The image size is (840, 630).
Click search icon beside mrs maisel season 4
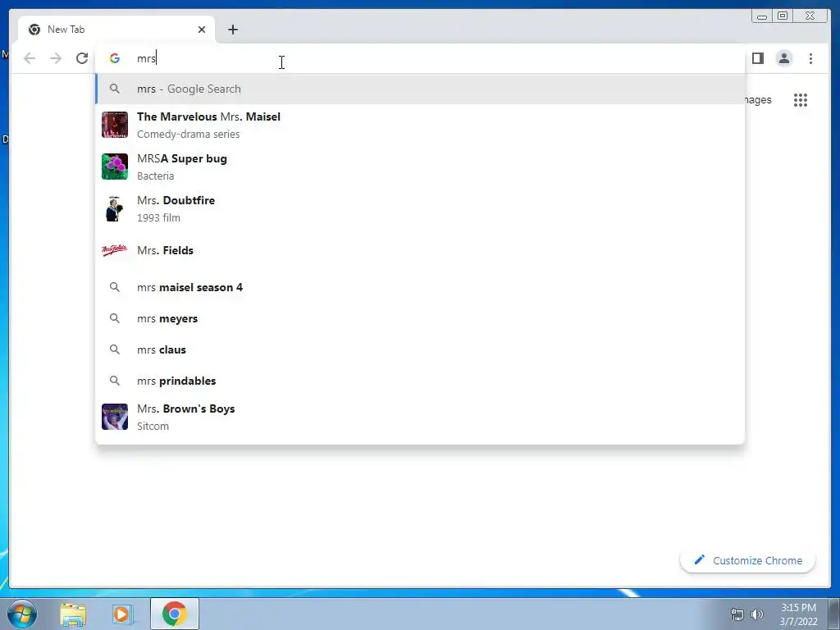click(x=115, y=287)
